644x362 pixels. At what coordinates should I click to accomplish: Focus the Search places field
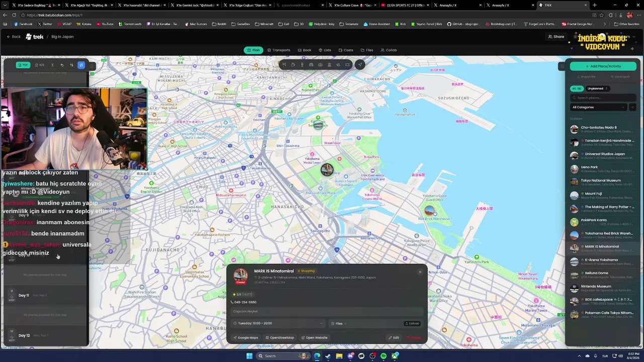coord(603,98)
